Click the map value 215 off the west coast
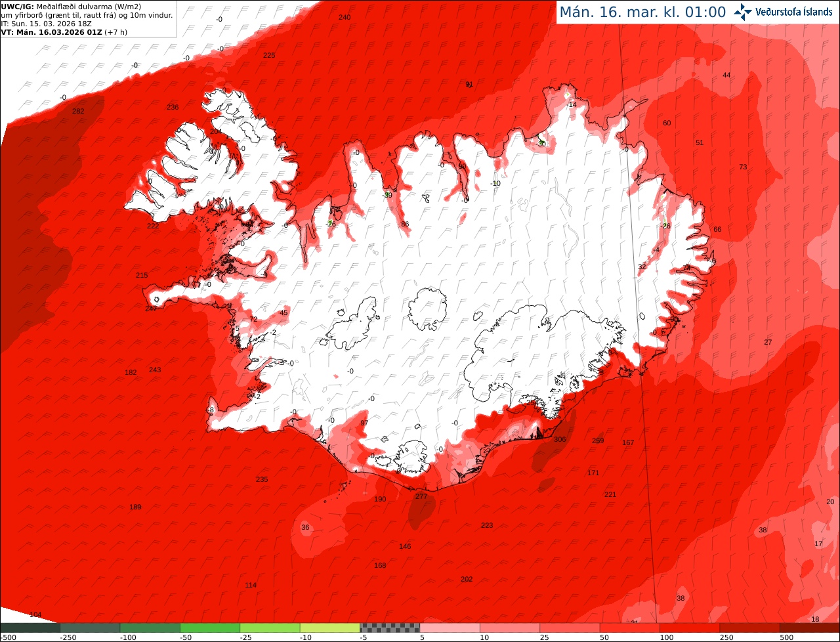Image resolution: width=840 pixels, height=642 pixels. pyautogui.click(x=142, y=275)
